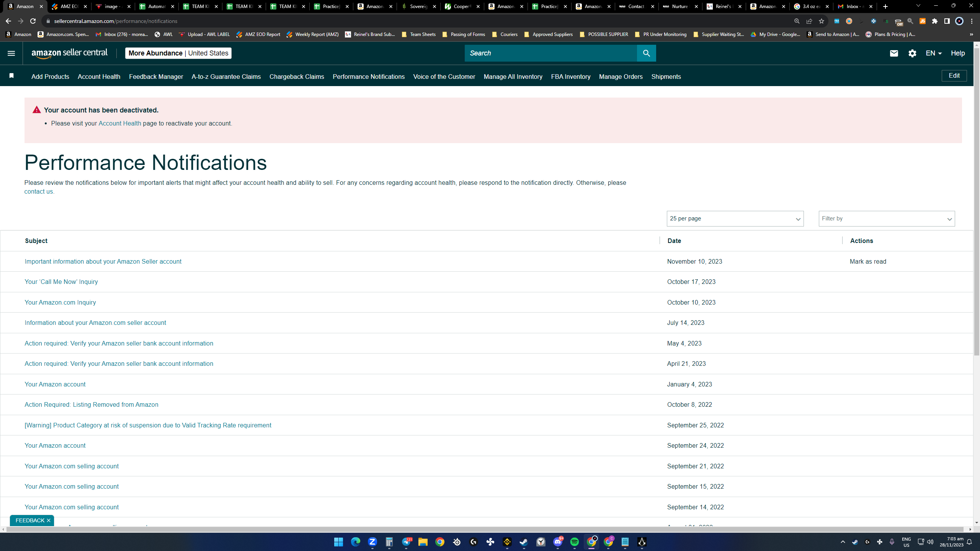This screenshot has height=551, width=980.
Task: Open Spotify from the taskbar
Action: click(x=574, y=542)
